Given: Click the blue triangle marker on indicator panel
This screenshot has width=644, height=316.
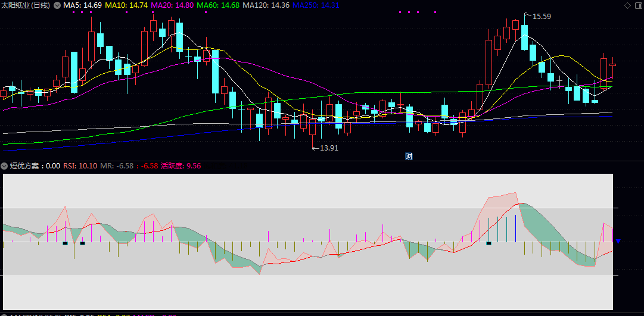Looking at the screenshot, I should click(618, 241).
